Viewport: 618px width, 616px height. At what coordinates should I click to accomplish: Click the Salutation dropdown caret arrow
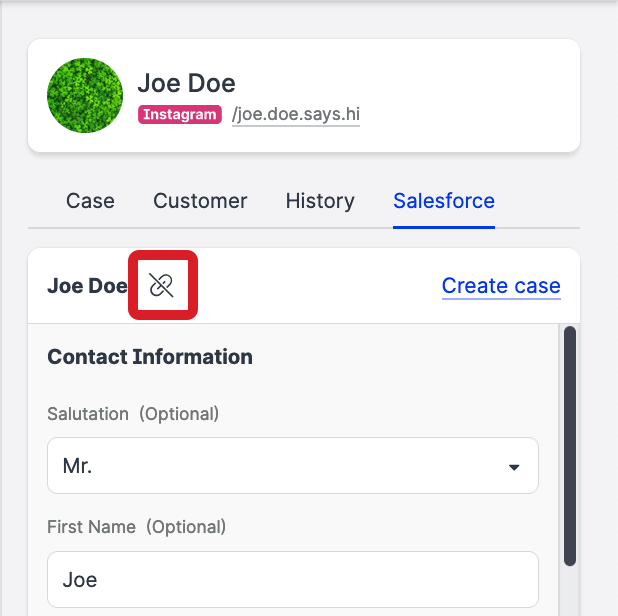[514, 467]
